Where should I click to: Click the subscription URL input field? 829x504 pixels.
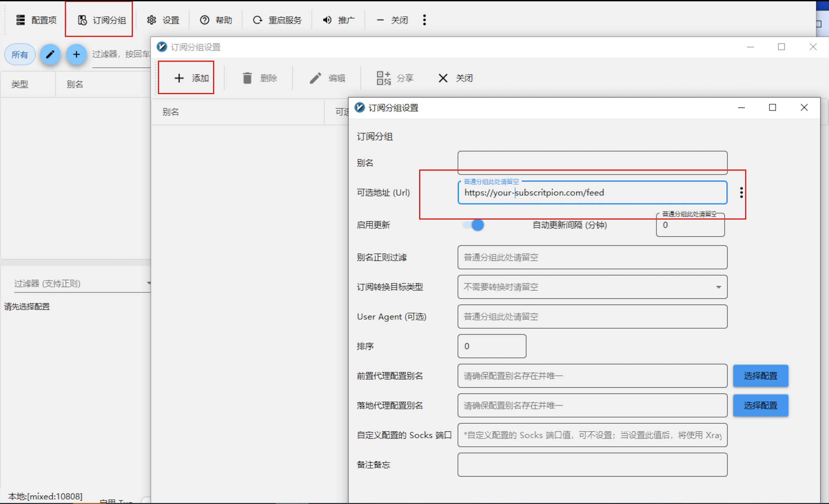point(592,193)
